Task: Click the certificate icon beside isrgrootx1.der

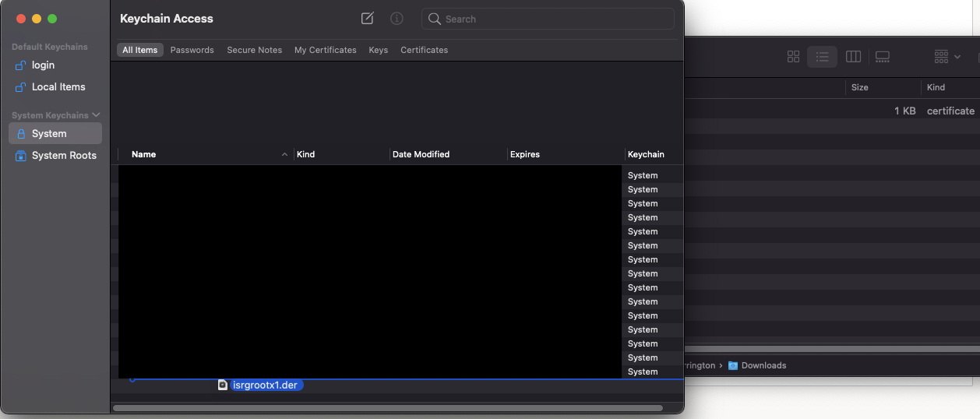Action: point(223,385)
